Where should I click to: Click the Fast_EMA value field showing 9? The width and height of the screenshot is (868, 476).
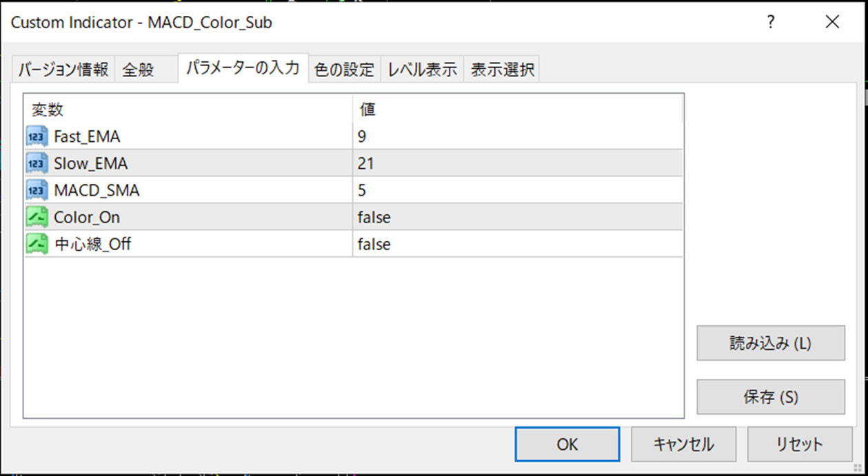point(517,136)
